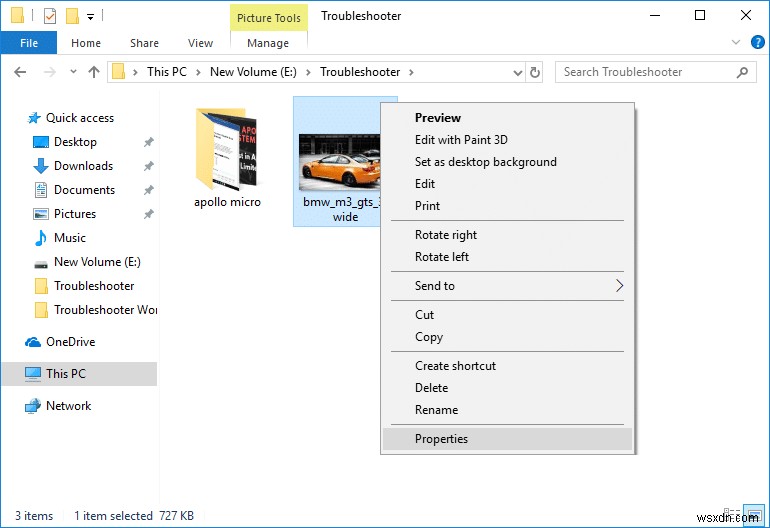The image size is (770, 528).
Task: Choose Print from the context menu
Action: coord(508,206)
